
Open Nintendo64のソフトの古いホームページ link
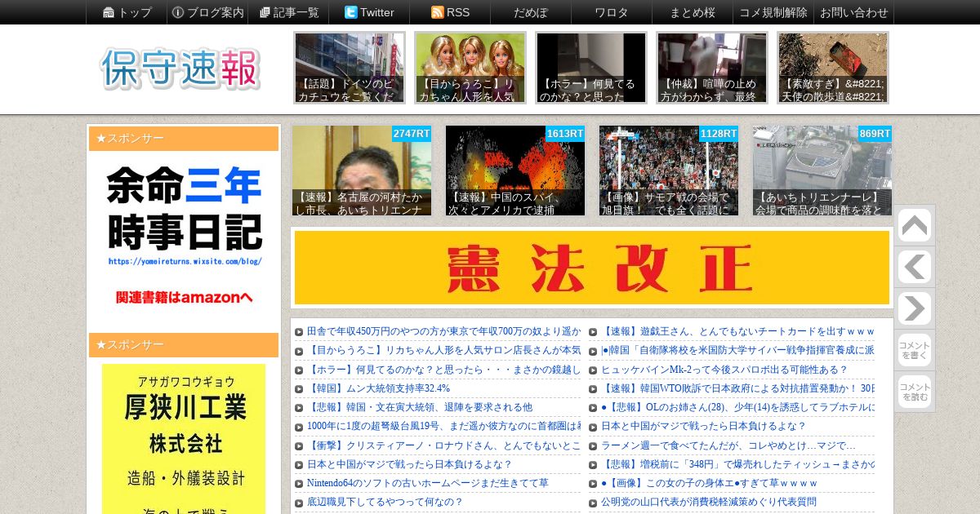428,483
